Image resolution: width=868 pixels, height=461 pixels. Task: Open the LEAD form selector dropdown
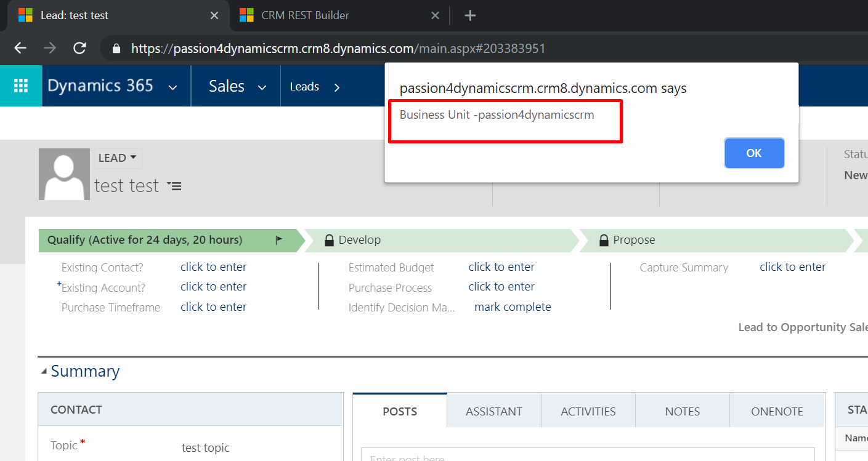coord(118,158)
